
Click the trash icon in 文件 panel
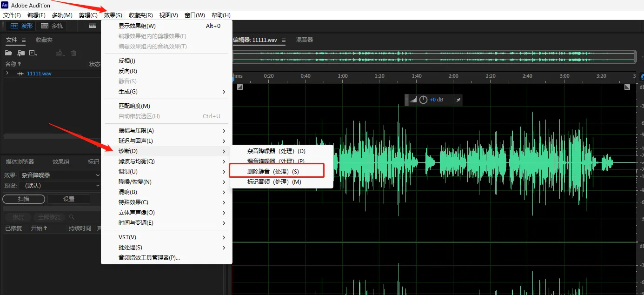click(73, 54)
